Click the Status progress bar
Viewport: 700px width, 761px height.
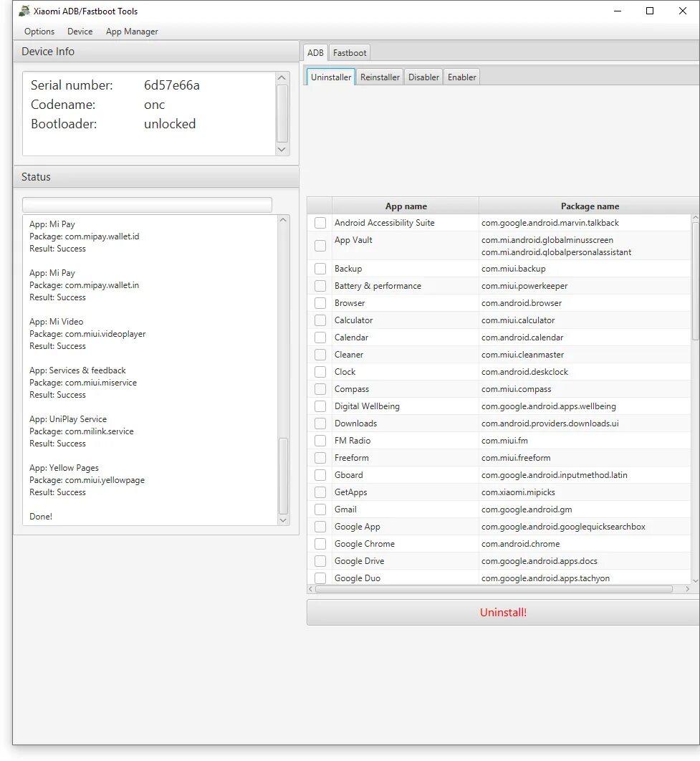pos(147,204)
